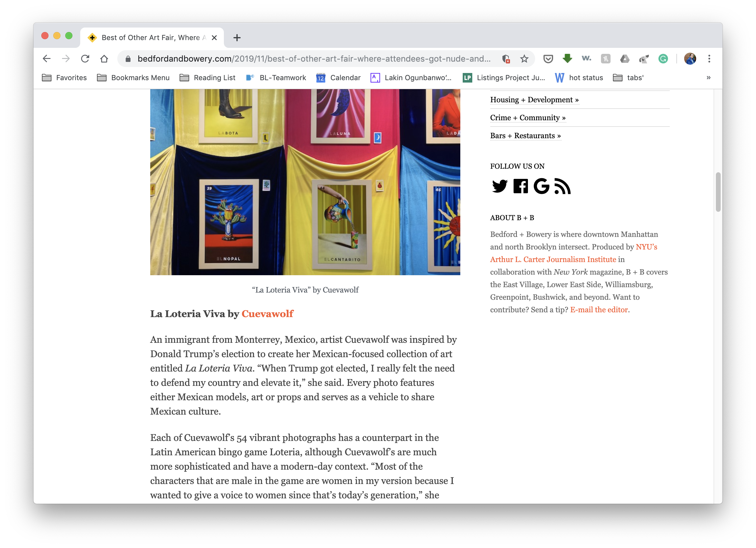Open the BL-Teamwork bookmark
Screen dimensions: 756x548
[276, 77]
